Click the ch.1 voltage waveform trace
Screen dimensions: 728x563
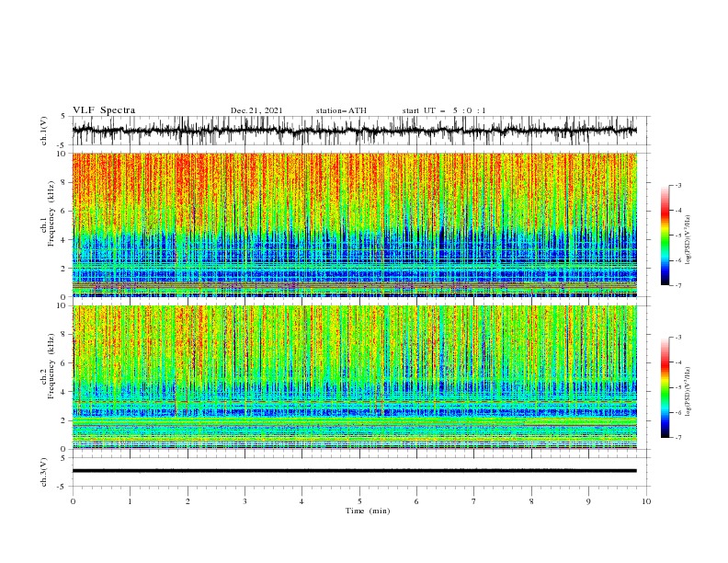(x=354, y=131)
